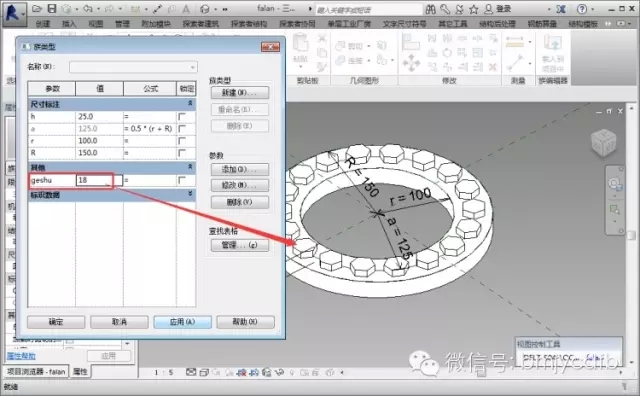Open the 插入 (Insert) ribbon tab
640x396 pixels.
click(x=69, y=24)
